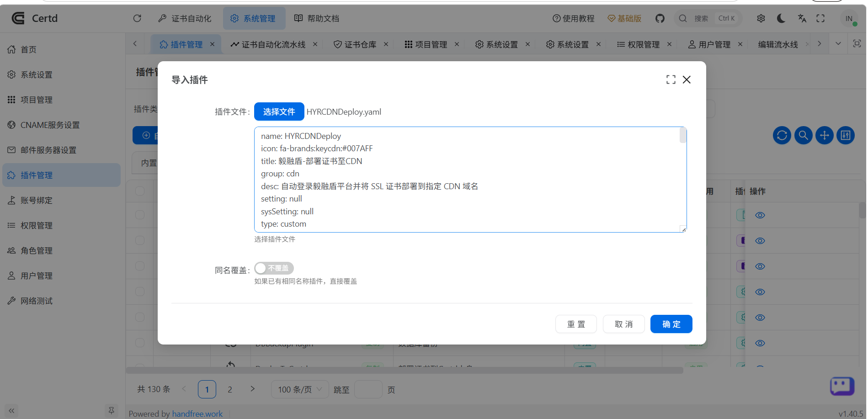Pin the sidebar with pin icon
Screen dimensions: 868x419
click(111, 411)
